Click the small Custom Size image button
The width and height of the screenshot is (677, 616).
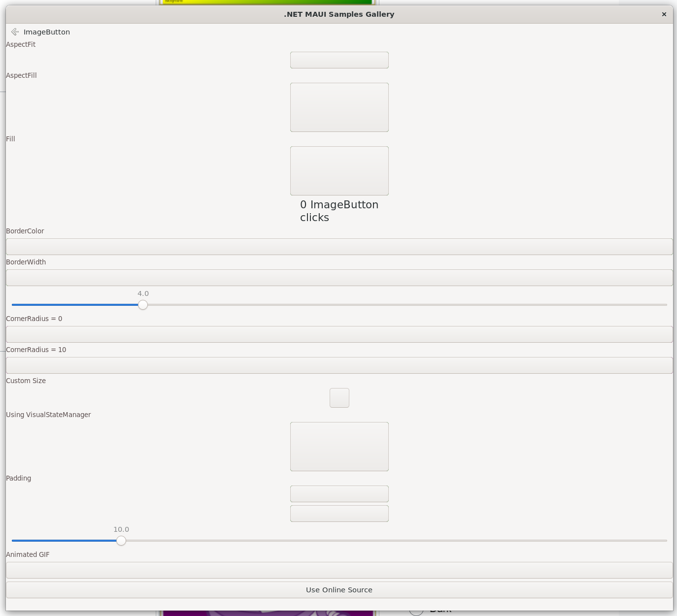coord(339,398)
